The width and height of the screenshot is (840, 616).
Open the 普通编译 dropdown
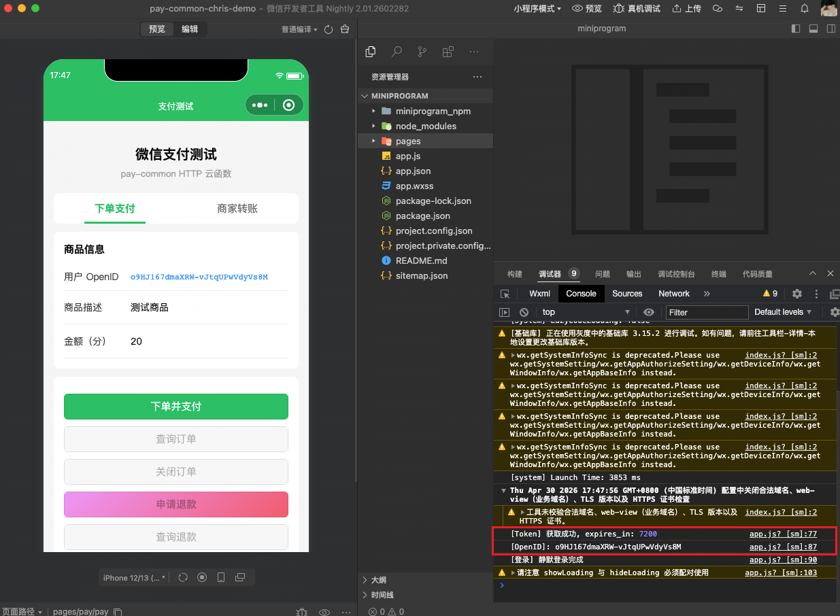tap(299, 29)
